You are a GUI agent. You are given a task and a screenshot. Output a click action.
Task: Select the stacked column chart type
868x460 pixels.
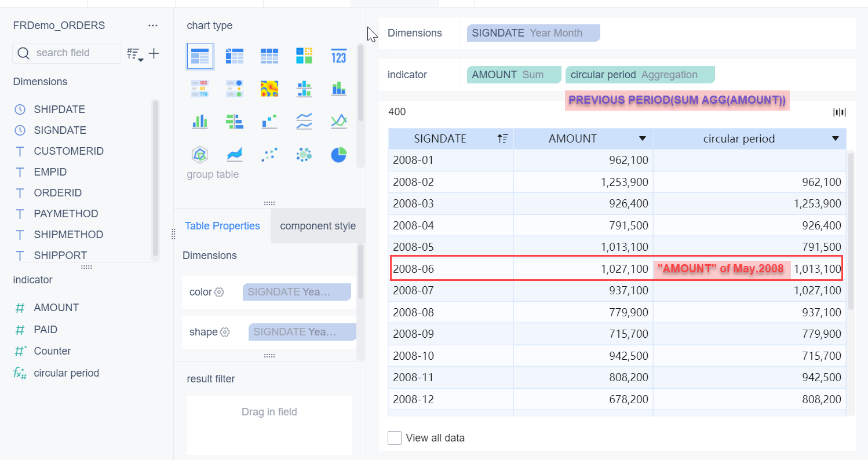tap(339, 88)
